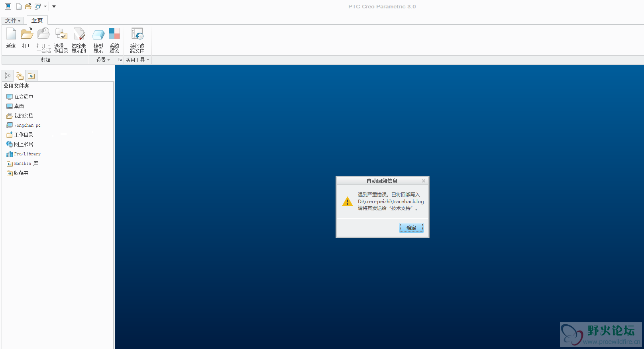Close the 自动回溯信息 dialog with X

pyautogui.click(x=424, y=181)
